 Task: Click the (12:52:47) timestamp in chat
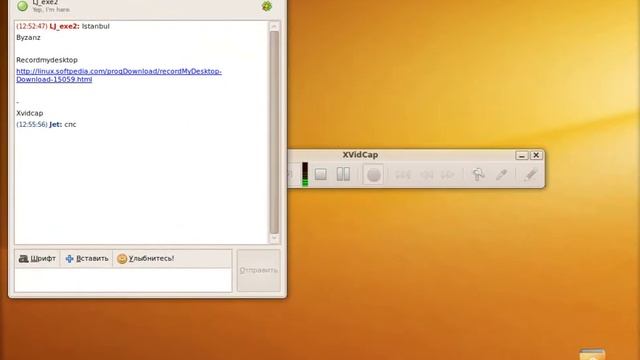pyautogui.click(x=32, y=26)
